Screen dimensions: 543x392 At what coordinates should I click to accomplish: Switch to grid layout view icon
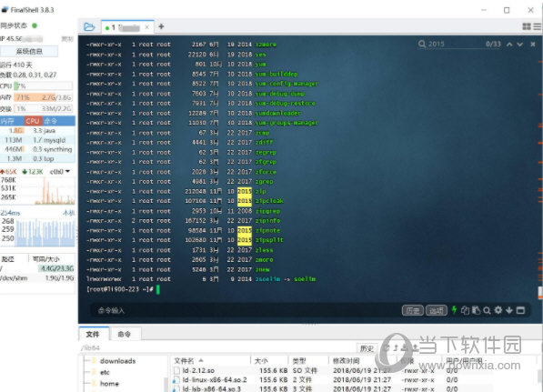click(527, 26)
